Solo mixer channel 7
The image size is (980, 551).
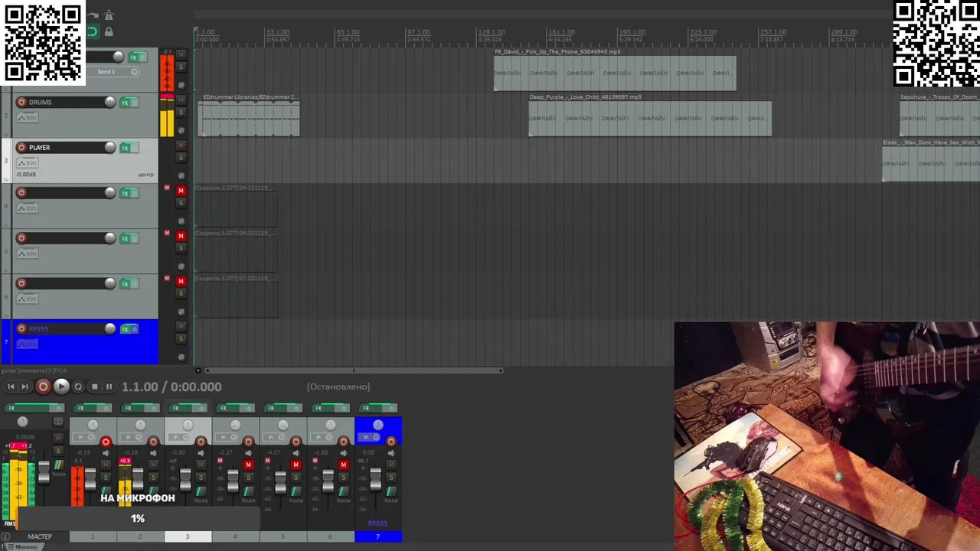(391, 477)
